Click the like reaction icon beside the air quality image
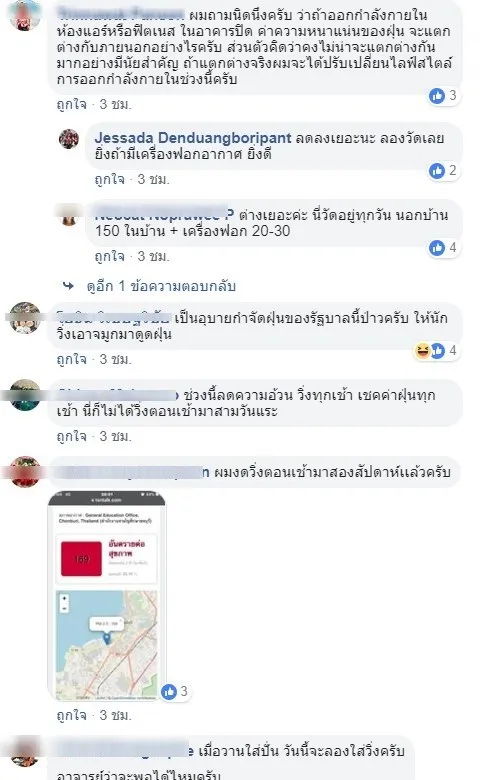 (x=169, y=691)
